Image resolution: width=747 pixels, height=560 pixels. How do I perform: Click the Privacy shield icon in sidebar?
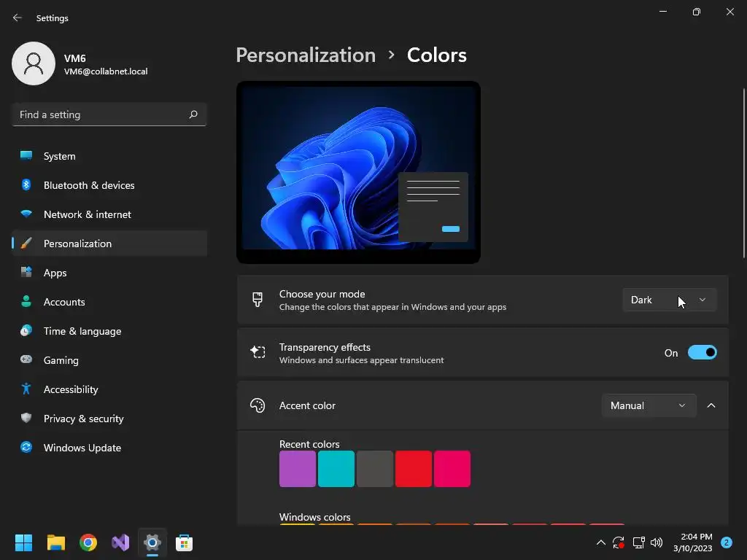[26, 418]
